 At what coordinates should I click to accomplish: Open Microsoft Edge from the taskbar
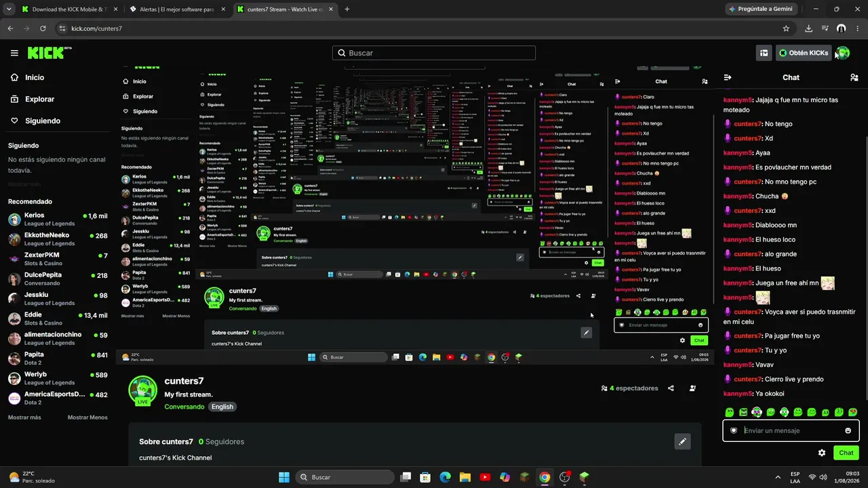coord(445,477)
